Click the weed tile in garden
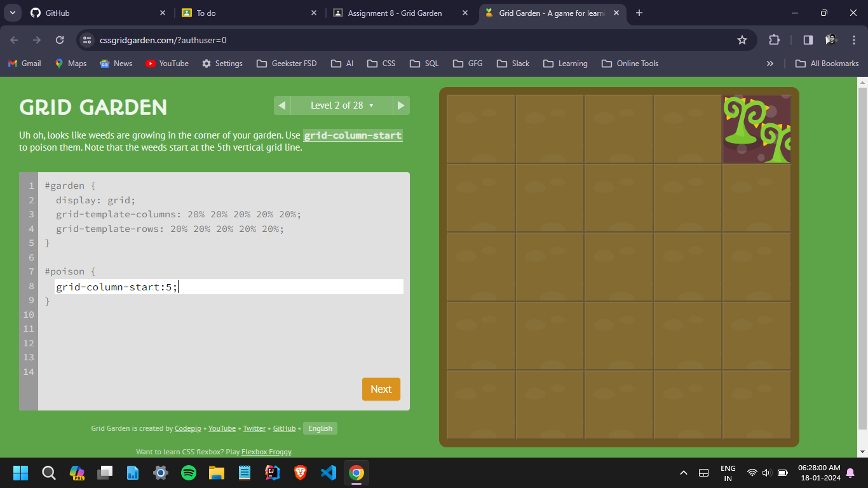Image resolution: width=868 pixels, height=488 pixels. tap(756, 129)
